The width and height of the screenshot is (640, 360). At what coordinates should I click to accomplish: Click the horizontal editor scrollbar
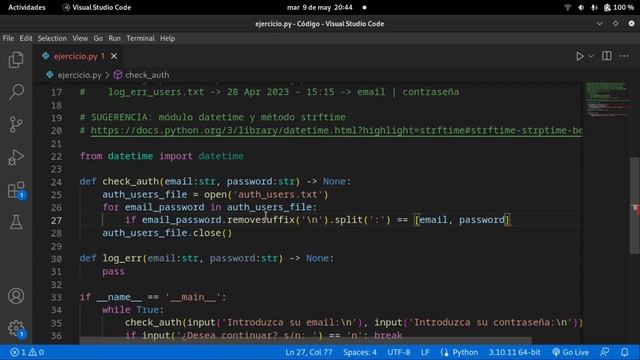(x=305, y=340)
